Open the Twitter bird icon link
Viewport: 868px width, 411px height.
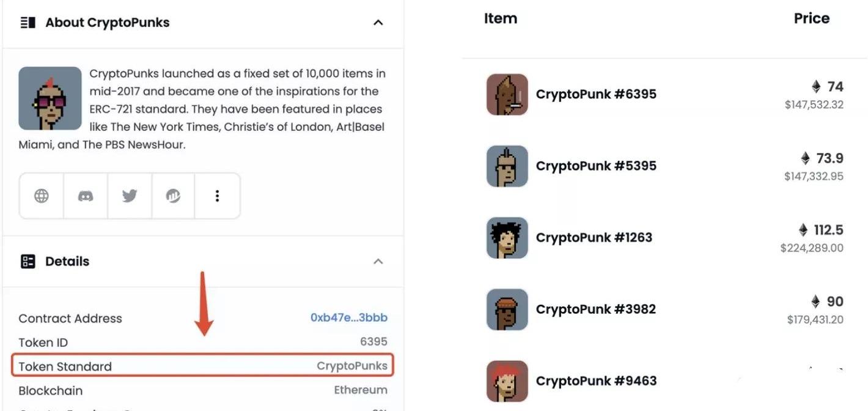pos(130,196)
